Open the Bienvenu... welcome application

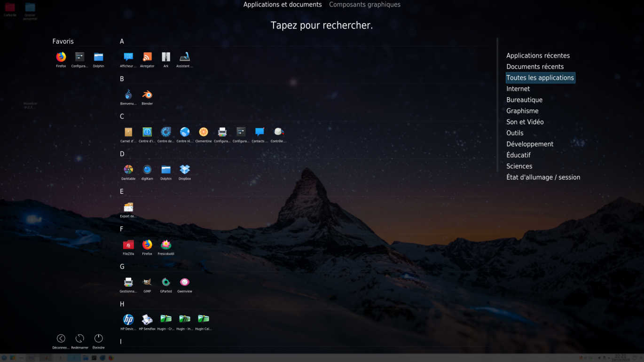coord(128,94)
